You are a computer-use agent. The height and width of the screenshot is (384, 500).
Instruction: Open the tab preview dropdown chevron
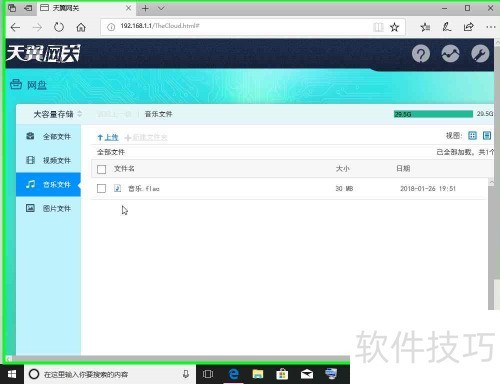point(161,8)
